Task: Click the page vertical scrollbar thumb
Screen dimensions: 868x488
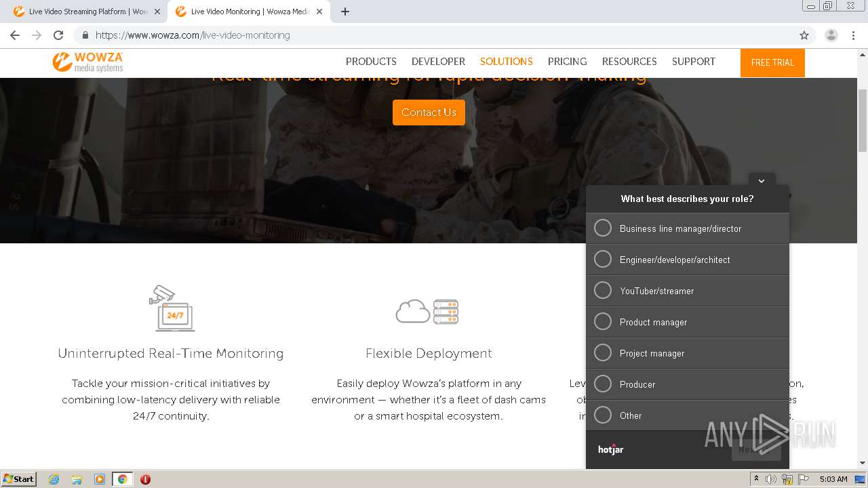Action: [863, 120]
